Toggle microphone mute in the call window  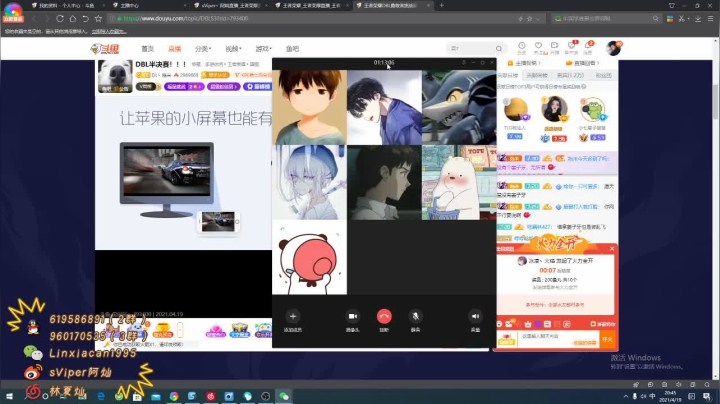pos(415,316)
